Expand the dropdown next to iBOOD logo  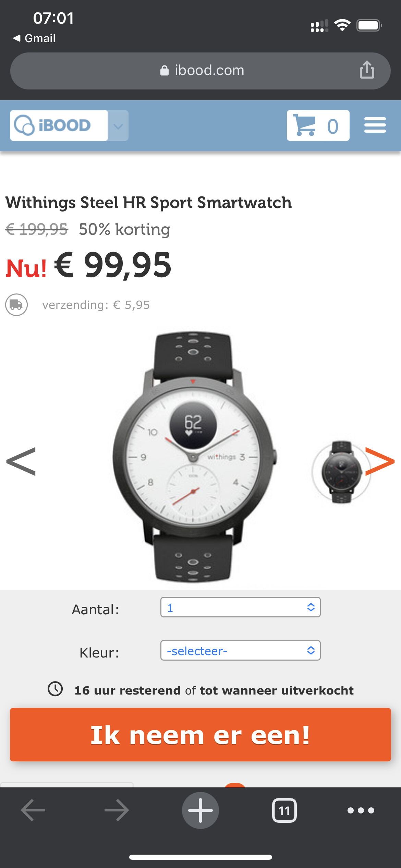pyautogui.click(x=118, y=125)
